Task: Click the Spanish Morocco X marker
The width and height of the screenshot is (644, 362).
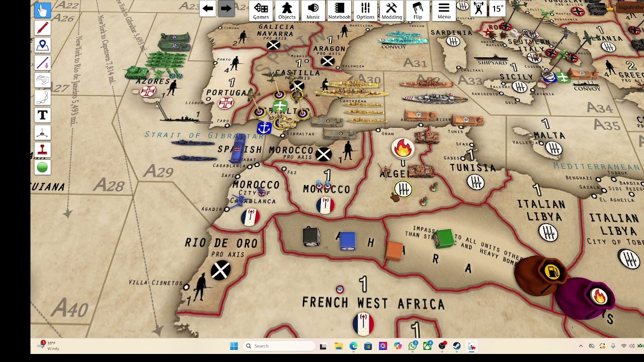Action: [x=324, y=154]
